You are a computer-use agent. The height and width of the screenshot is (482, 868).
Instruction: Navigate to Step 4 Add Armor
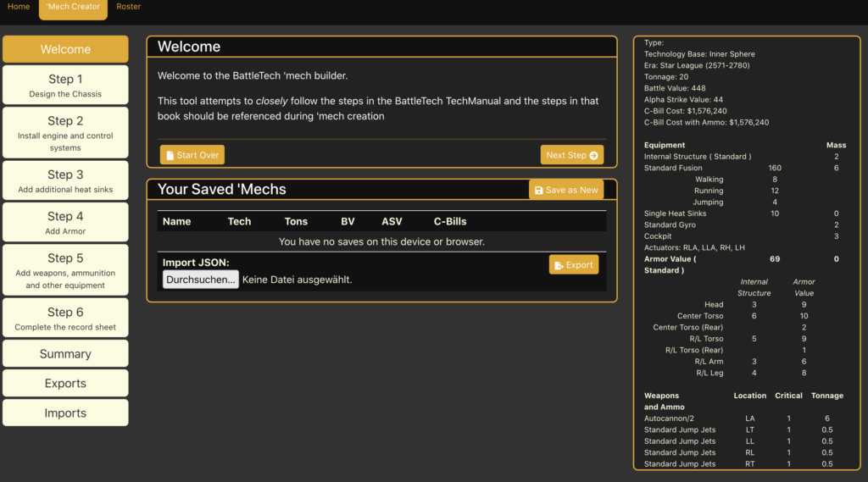coord(65,222)
